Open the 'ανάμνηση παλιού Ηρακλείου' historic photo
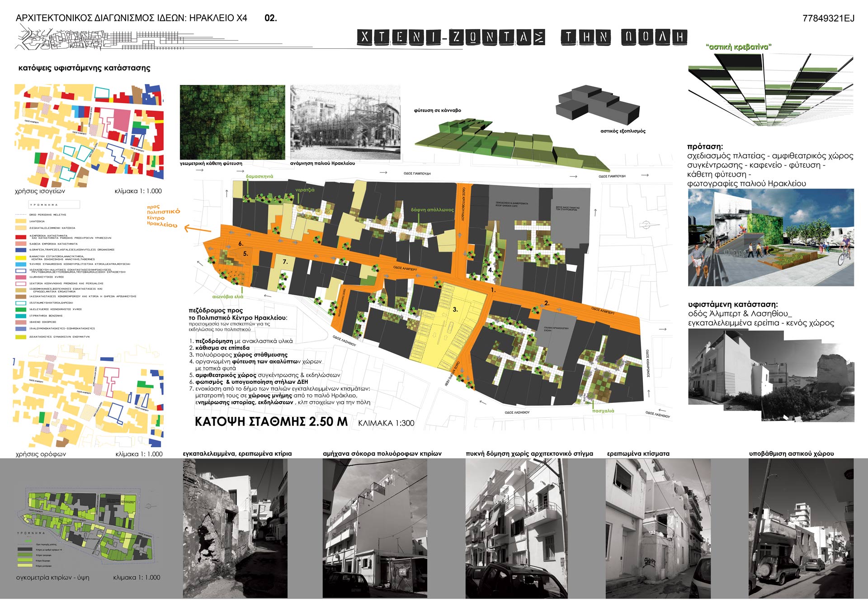This screenshot has height=614, width=868. point(345,122)
